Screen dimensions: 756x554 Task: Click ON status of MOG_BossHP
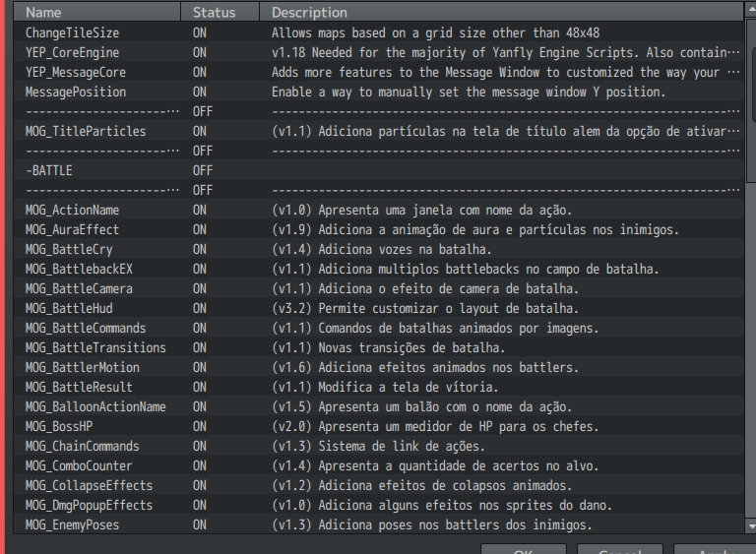(200, 427)
